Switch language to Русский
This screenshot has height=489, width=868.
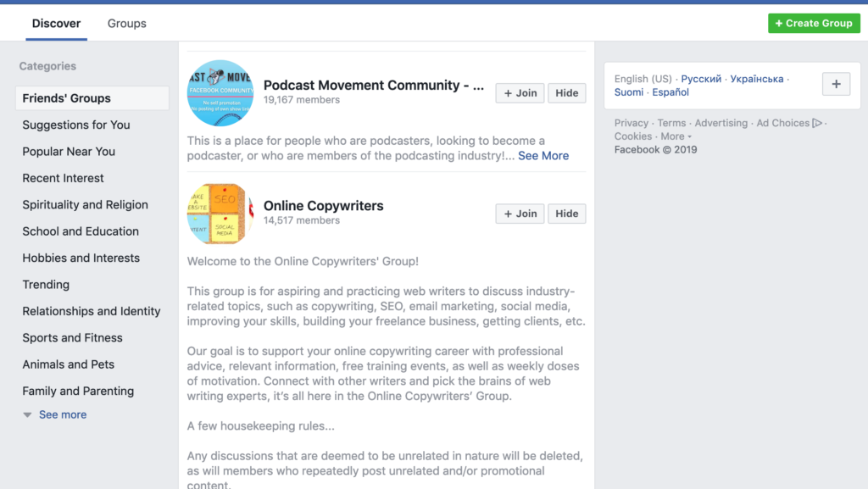point(701,79)
